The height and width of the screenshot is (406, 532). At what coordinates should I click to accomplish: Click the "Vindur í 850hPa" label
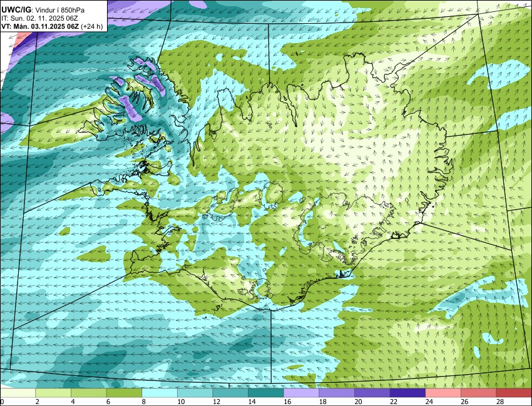point(60,11)
